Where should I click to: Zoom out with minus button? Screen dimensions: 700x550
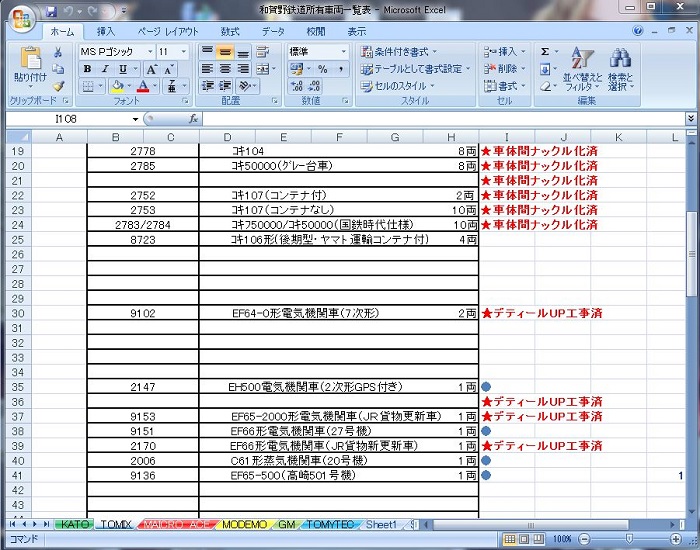click(584, 539)
